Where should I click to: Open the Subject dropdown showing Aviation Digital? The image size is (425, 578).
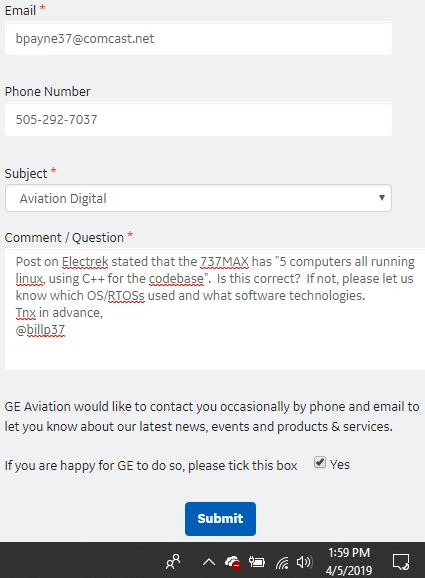198,198
